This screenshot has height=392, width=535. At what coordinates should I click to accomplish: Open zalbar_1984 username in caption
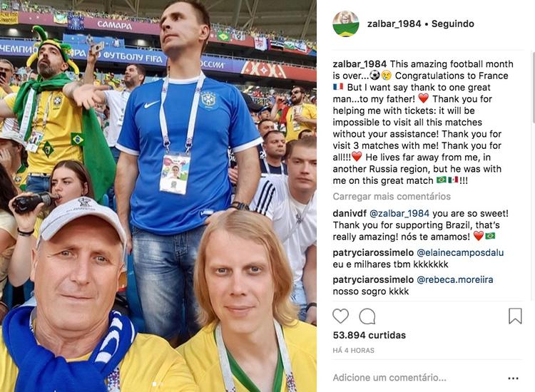click(x=360, y=64)
